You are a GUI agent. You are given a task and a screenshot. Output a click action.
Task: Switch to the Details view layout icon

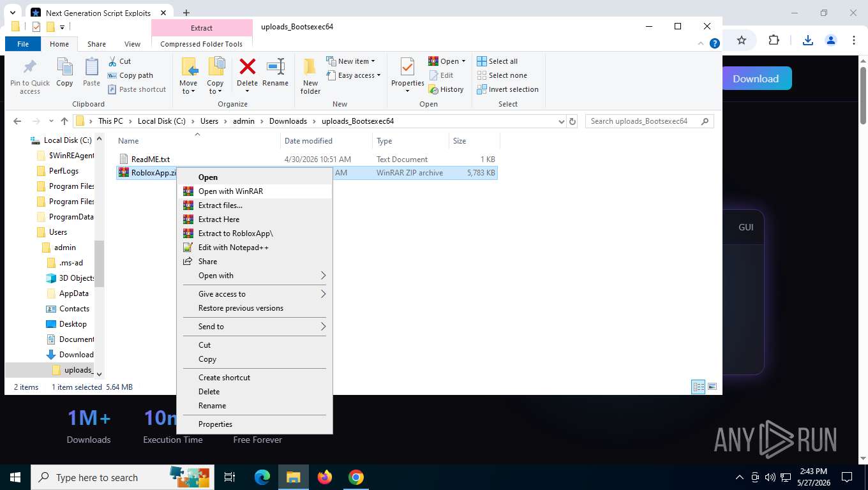[x=699, y=387]
